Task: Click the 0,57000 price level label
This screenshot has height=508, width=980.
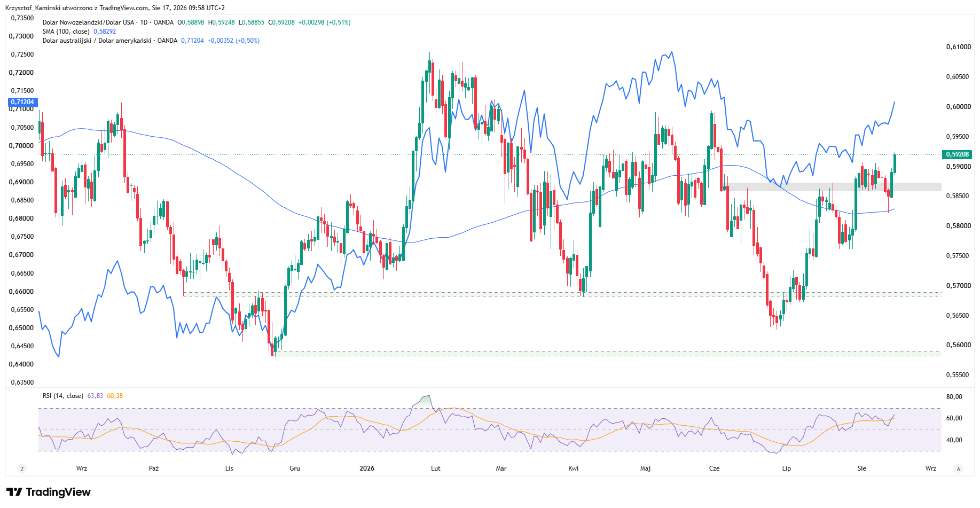Action: (x=959, y=286)
